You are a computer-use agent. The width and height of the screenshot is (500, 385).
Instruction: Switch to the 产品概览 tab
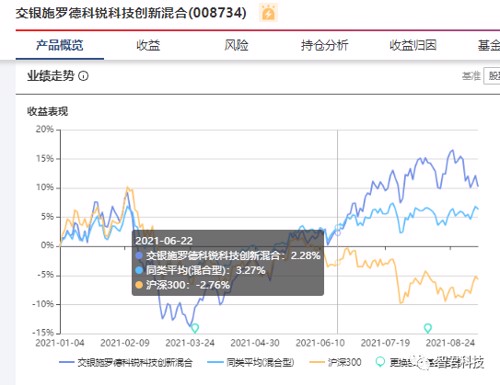pos(60,45)
